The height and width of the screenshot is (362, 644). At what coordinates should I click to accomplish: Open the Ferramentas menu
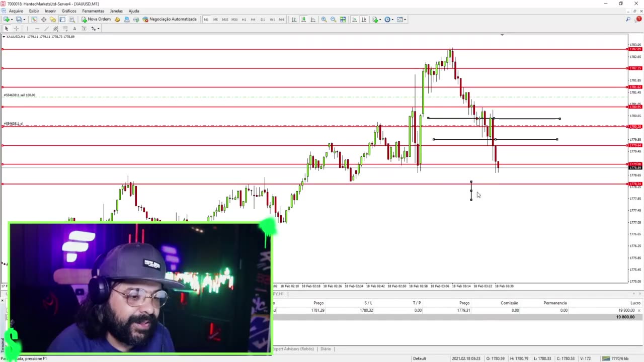pos(93,11)
